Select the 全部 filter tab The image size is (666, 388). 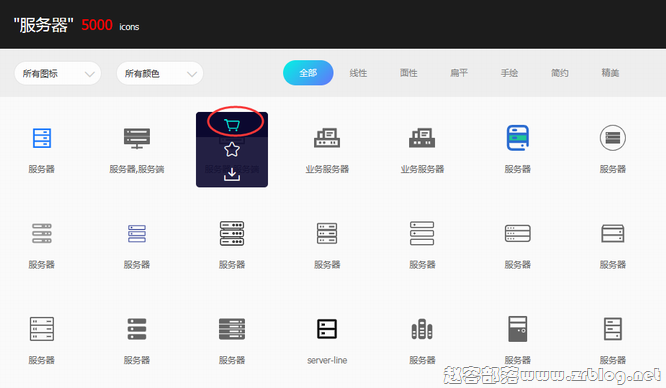click(x=308, y=73)
